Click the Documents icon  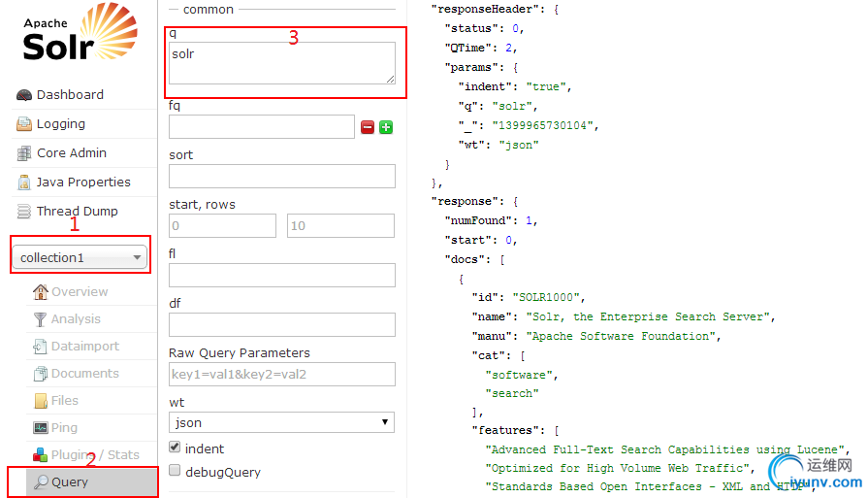click(41, 374)
